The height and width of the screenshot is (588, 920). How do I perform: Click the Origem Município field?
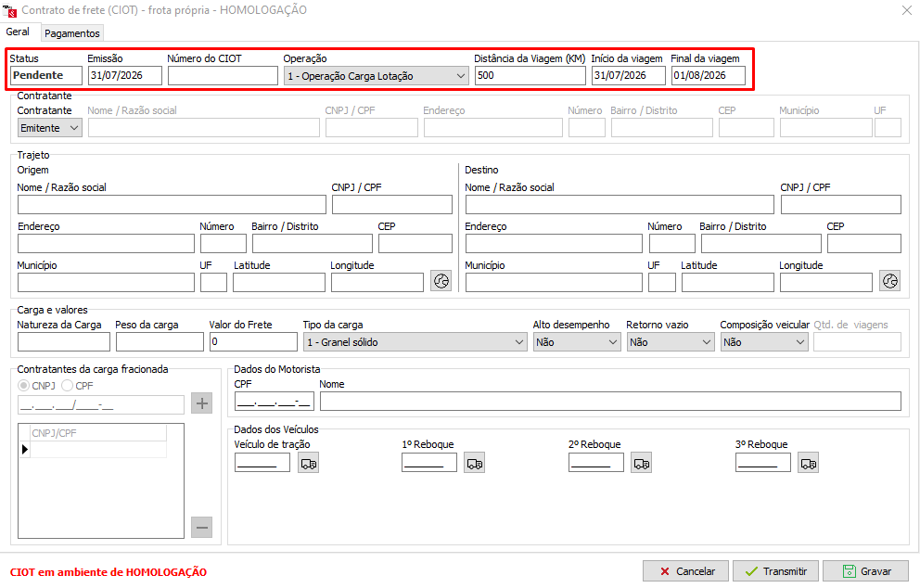click(107, 282)
